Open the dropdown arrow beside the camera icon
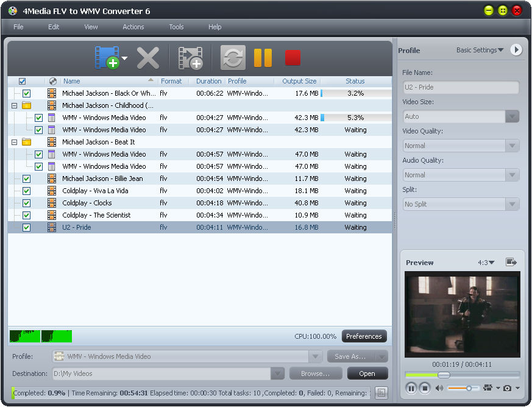This screenshot has width=532, height=407. 517,388
